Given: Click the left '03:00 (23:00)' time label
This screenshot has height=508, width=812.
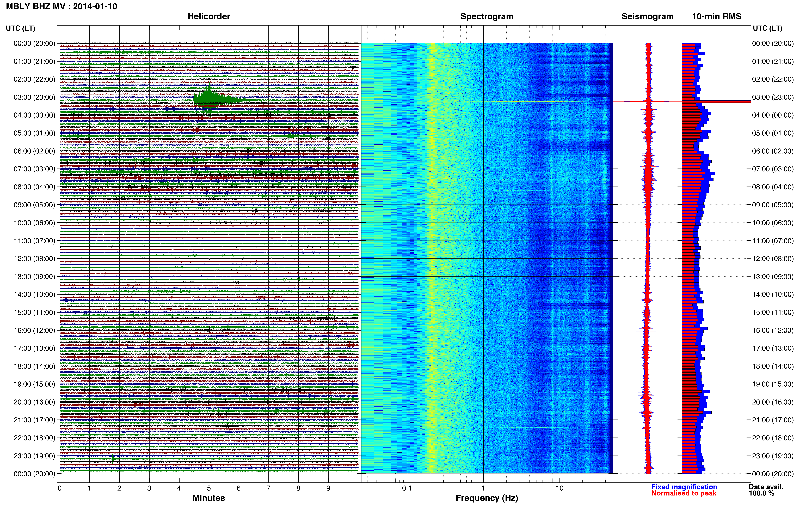Looking at the screenshot, I should pos(34,97).
